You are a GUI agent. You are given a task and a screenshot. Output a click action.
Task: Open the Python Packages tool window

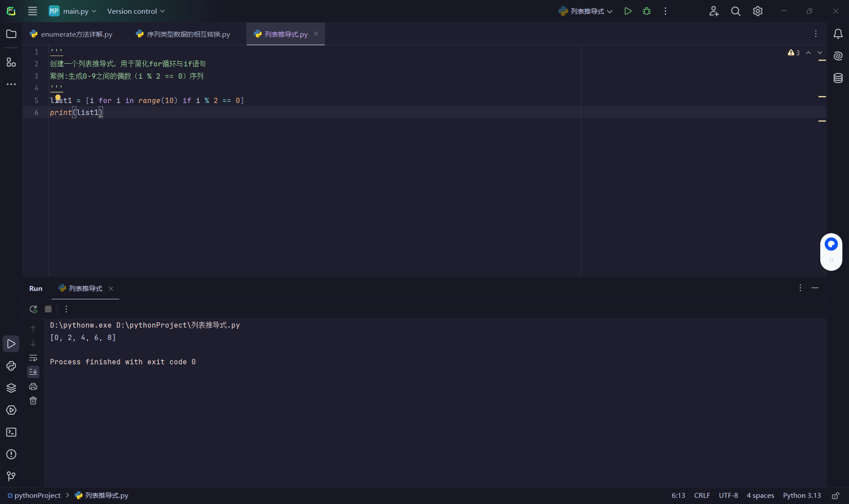click(11, 388)
